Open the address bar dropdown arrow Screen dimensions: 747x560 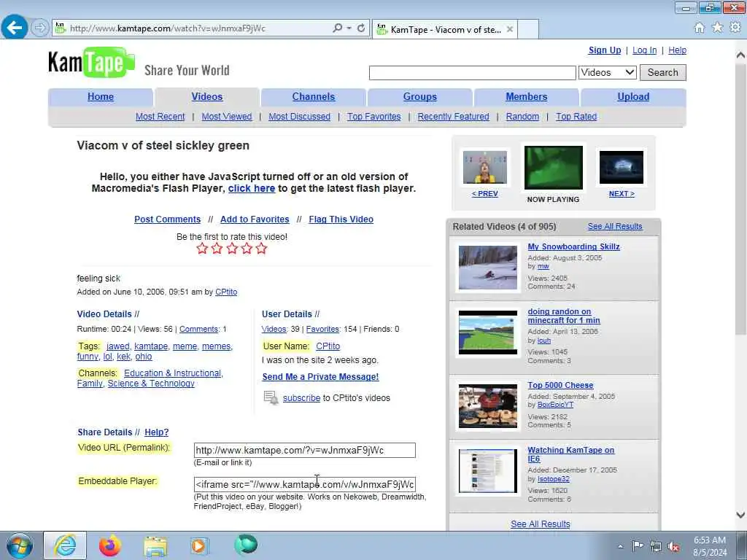coord(349,28)
